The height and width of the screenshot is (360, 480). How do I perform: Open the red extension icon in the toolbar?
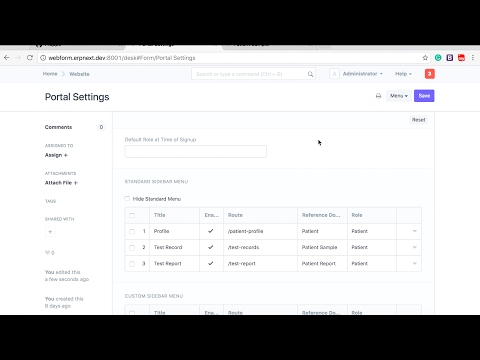pyautogui.click(x=461, y=58)
